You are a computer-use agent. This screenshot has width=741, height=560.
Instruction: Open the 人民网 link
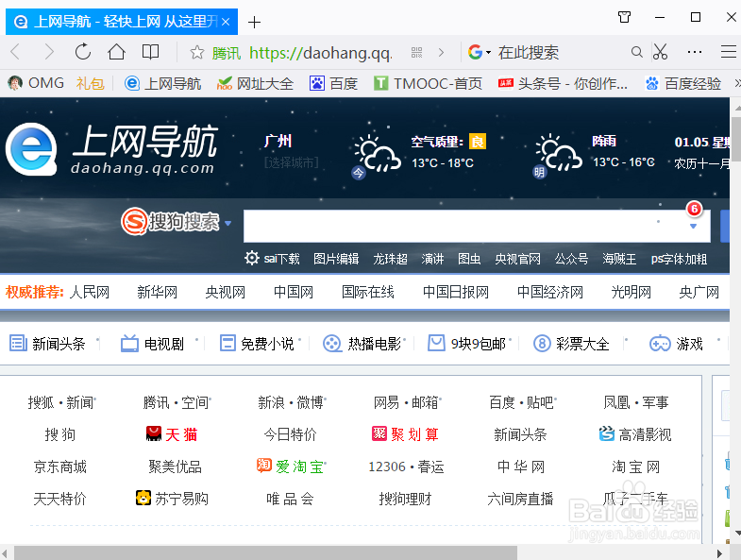[x=90, y=292]
